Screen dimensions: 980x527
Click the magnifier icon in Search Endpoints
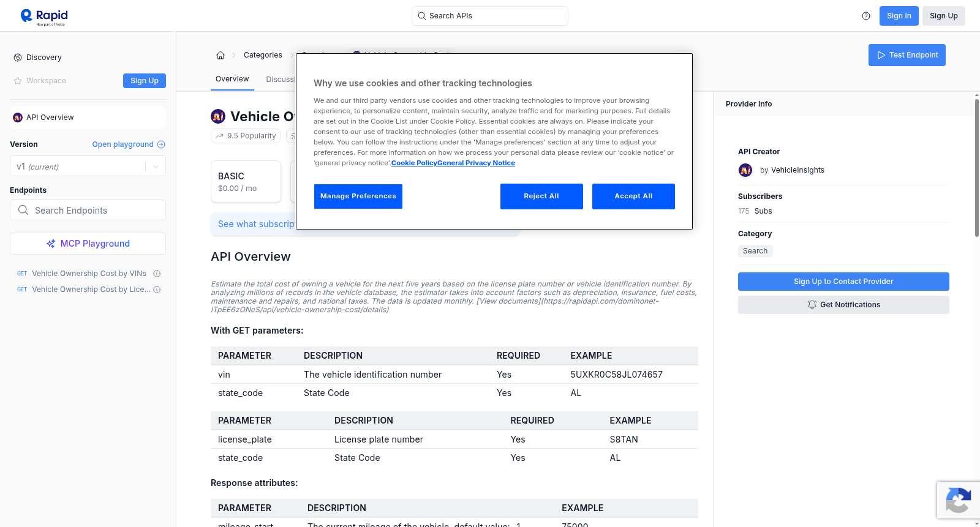tap(23, 210)
